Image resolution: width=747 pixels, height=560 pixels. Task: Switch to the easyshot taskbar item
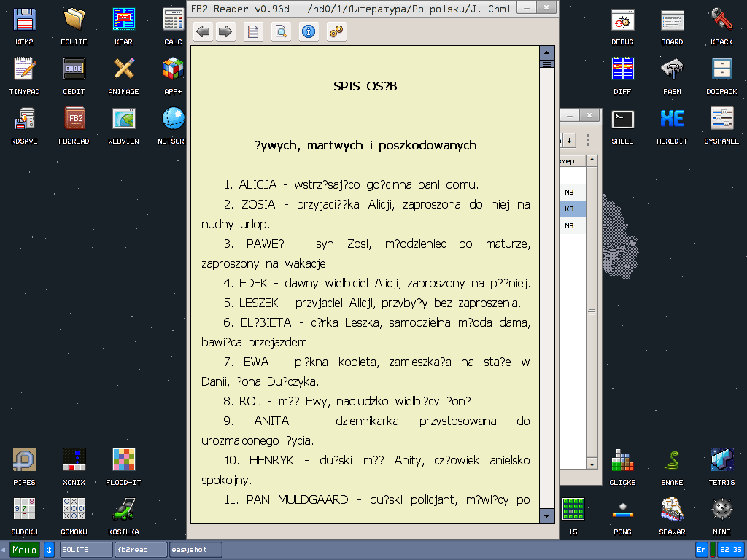[x=196, y=550]
